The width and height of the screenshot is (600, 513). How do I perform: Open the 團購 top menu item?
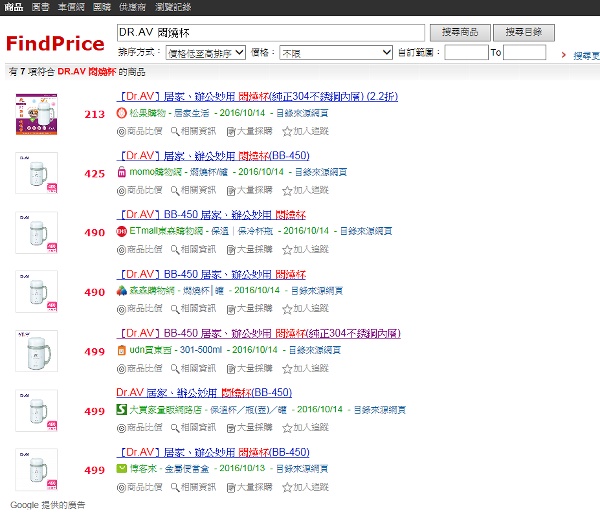click(x=102, y=7)
